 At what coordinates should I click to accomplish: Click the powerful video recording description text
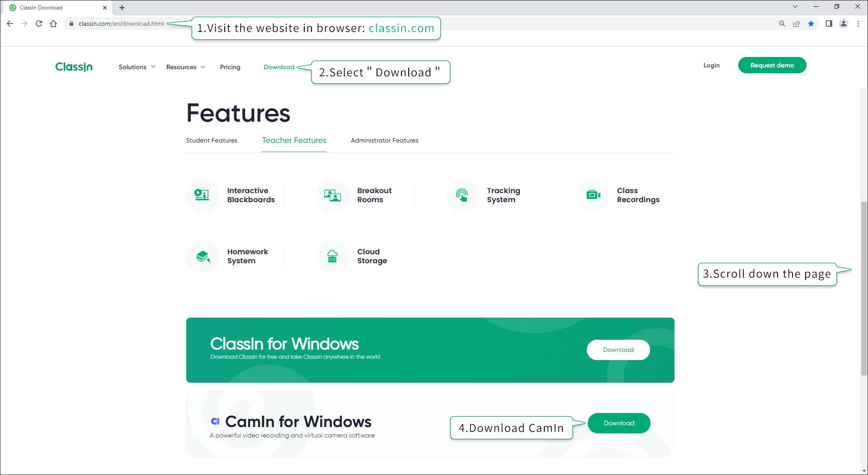pyautogui.click(x=292, y=435)
